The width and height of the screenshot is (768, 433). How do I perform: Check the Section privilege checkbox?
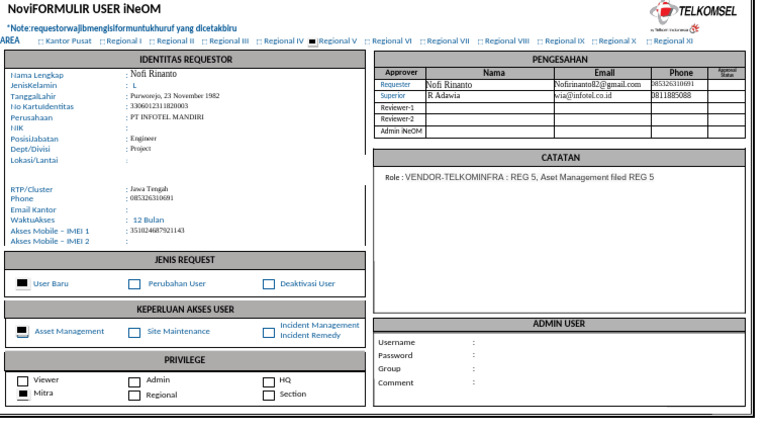(x=268, y=395)
